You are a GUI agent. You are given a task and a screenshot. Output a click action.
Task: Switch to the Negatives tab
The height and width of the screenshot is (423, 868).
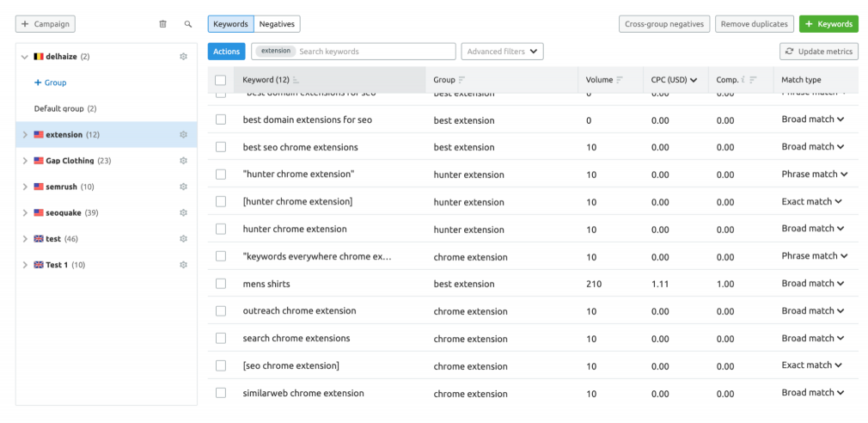pyautogui.click(x=278, y=24)
